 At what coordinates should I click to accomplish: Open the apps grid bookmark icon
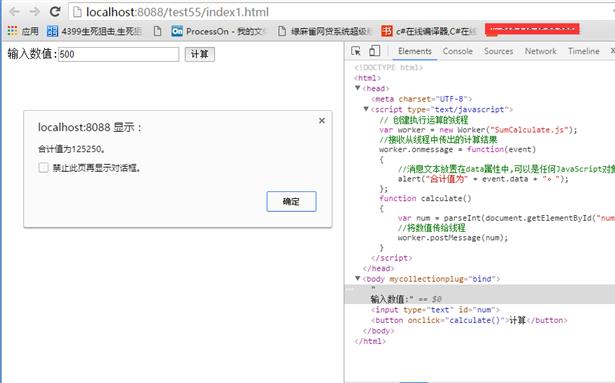click(x=13, y=31)
